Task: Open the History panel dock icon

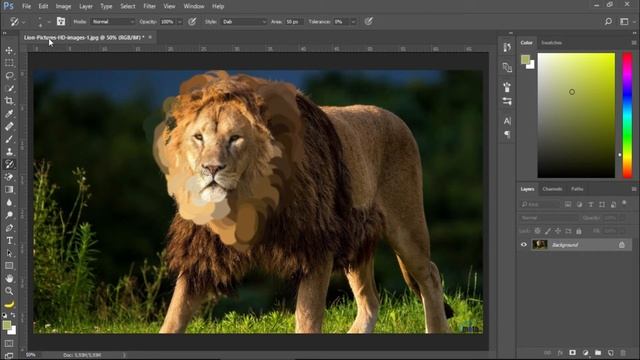Action: (507, 47)
